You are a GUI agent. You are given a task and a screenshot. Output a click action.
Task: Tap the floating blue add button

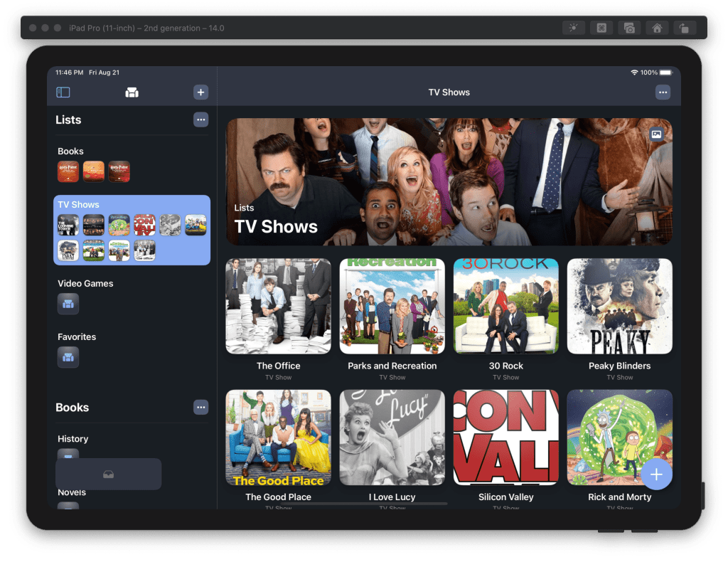pyautogui.click(x=656, y=474)
